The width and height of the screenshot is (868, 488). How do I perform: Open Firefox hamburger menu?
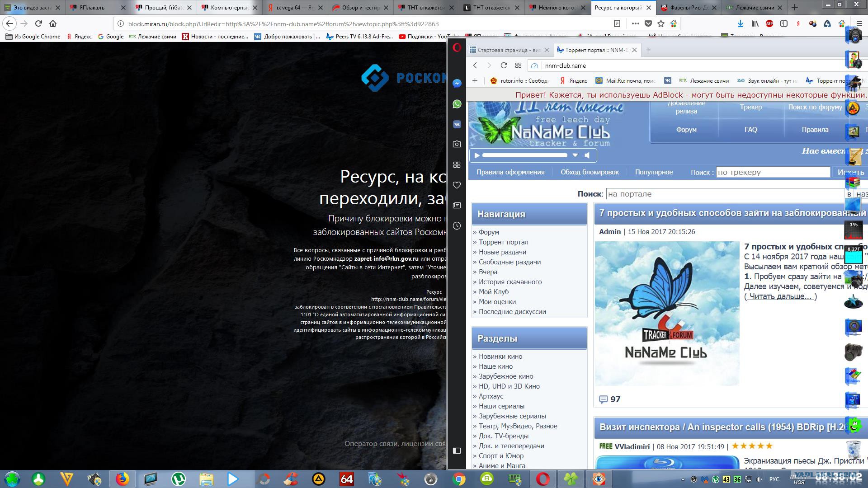point(859,23)
